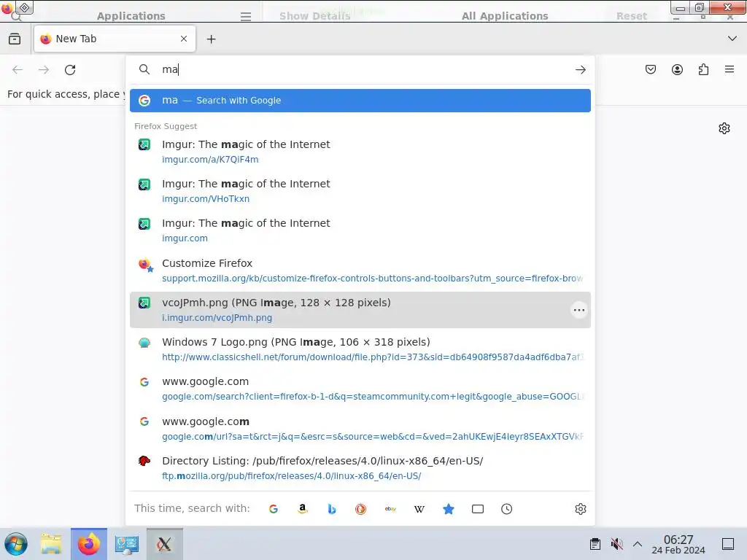Go forward one page
The image size is (747, 560).
[44, 70]
